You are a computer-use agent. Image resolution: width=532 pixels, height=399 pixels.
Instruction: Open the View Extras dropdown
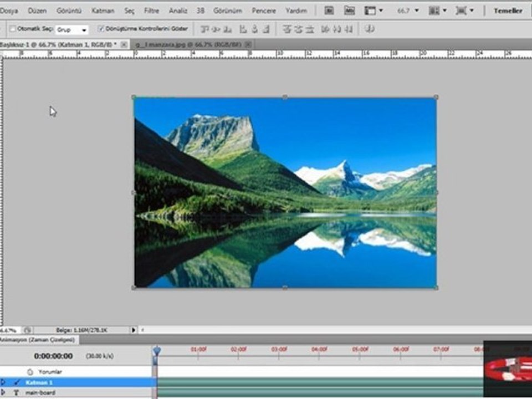[373, 11]
